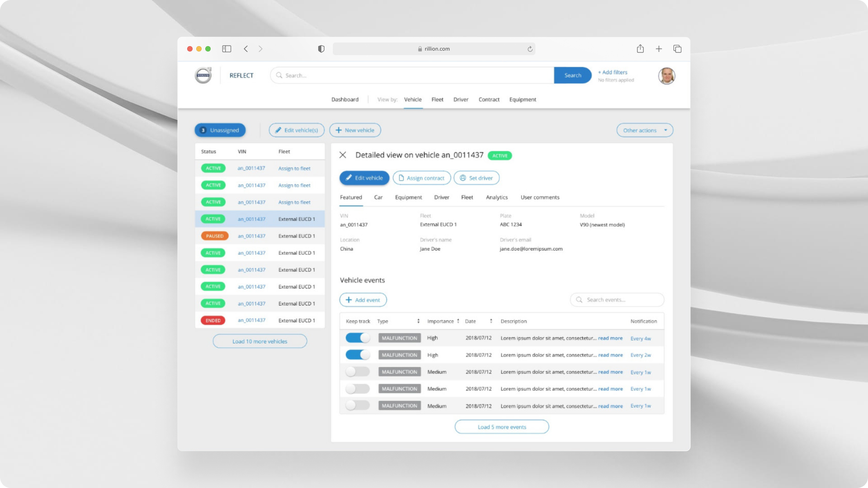Disable keep track on first malfunction
The height and width of the screenshot is (488, 868).
[358, 338]
